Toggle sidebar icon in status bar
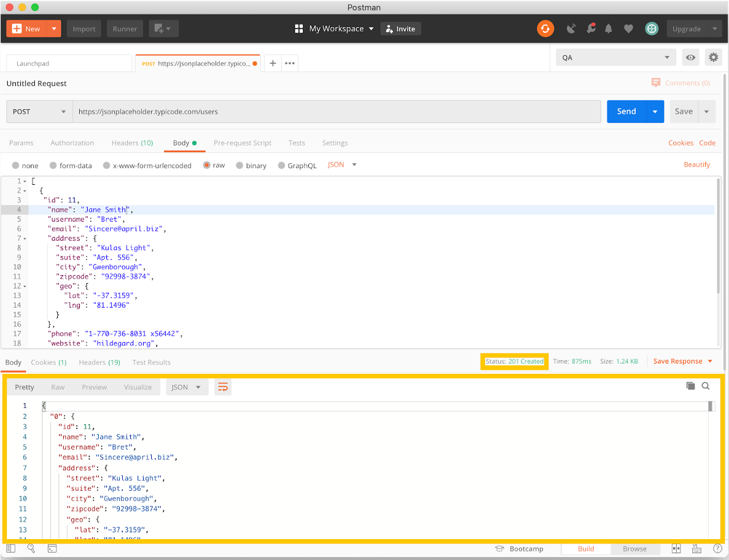The width and height of the screenshot is (729, 560). tap(10, 549)
